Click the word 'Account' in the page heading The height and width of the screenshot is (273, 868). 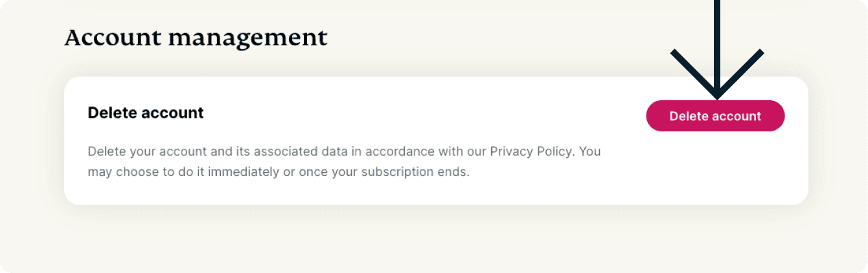[x=113, y=38]
